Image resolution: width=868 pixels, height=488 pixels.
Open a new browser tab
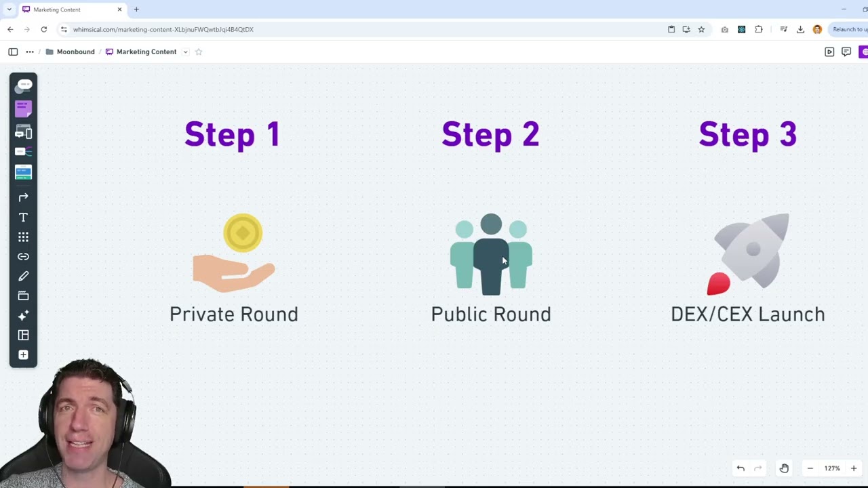(x=136, y=9)
